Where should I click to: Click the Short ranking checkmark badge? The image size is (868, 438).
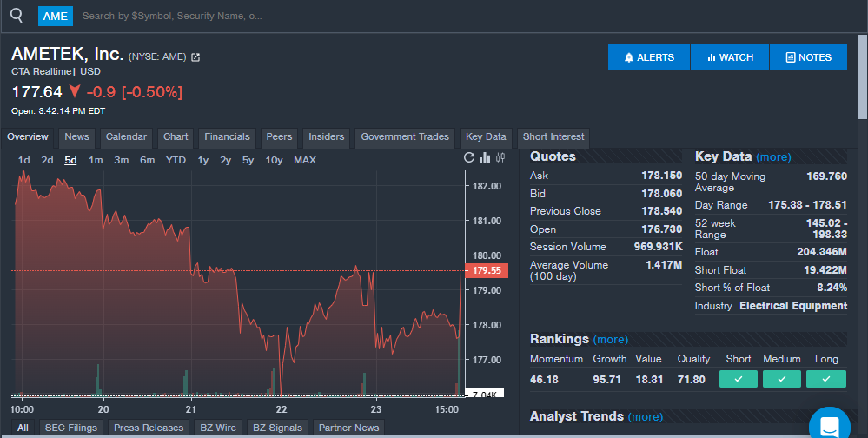(x=739, y=379)
